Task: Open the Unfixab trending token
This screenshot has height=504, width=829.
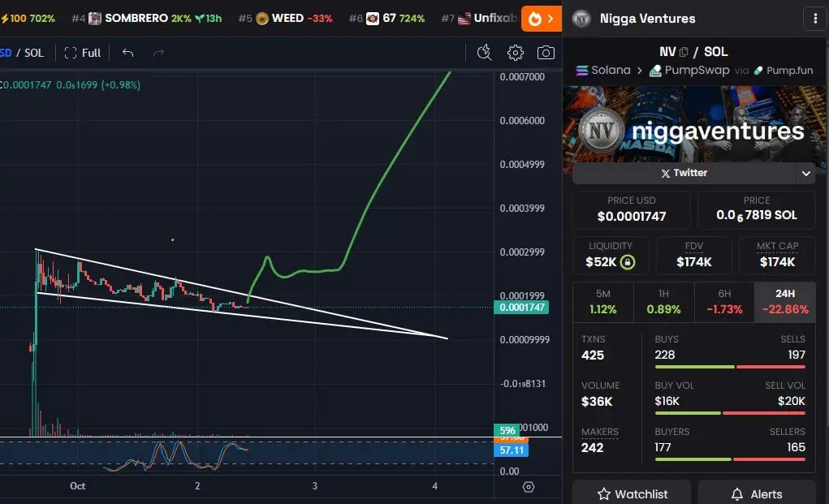Action: click(x=479, y=19)
